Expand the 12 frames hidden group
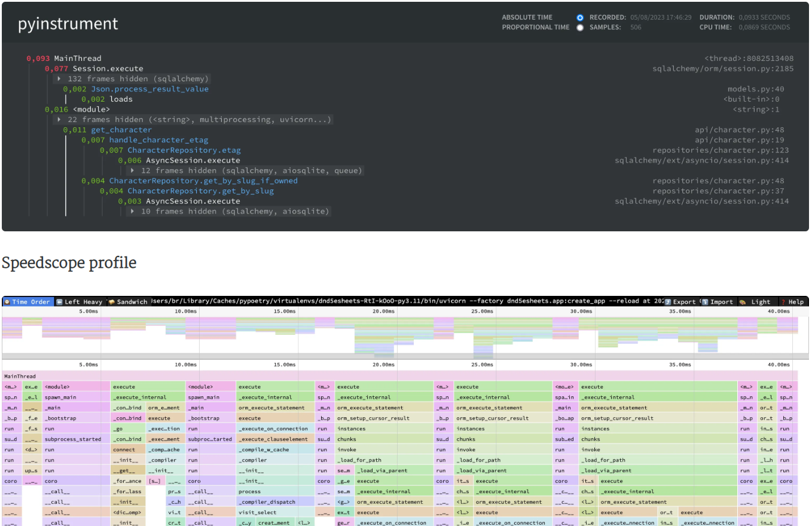 [246, 170]
